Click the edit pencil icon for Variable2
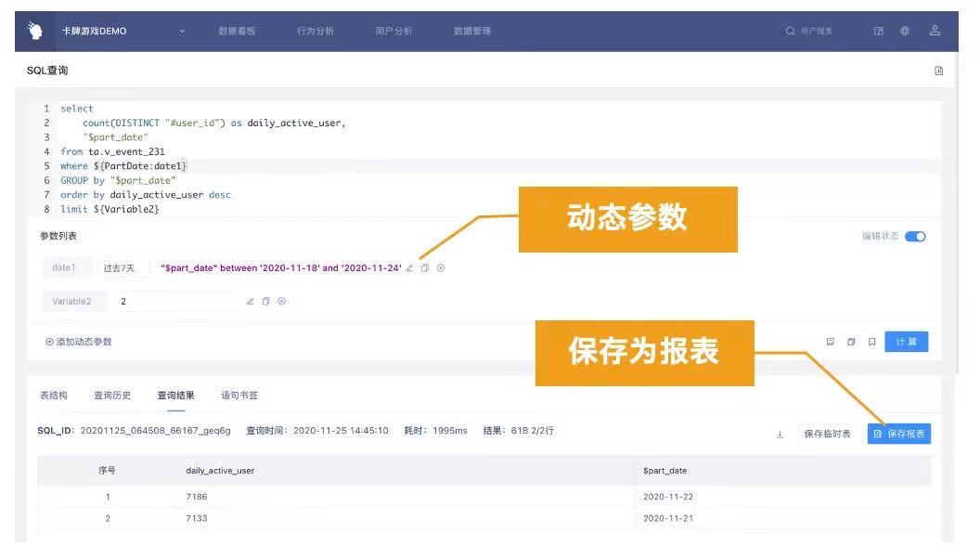Viewport: 980px width, 559px height. [250, 302]
